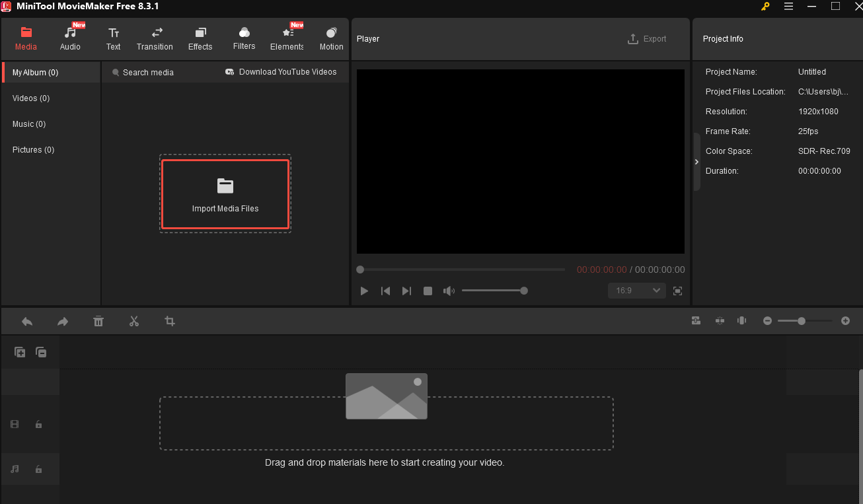Viewport: 863px width, 504px height.
Task: Switch to the Transition tab
Action: tap(155, 38)
